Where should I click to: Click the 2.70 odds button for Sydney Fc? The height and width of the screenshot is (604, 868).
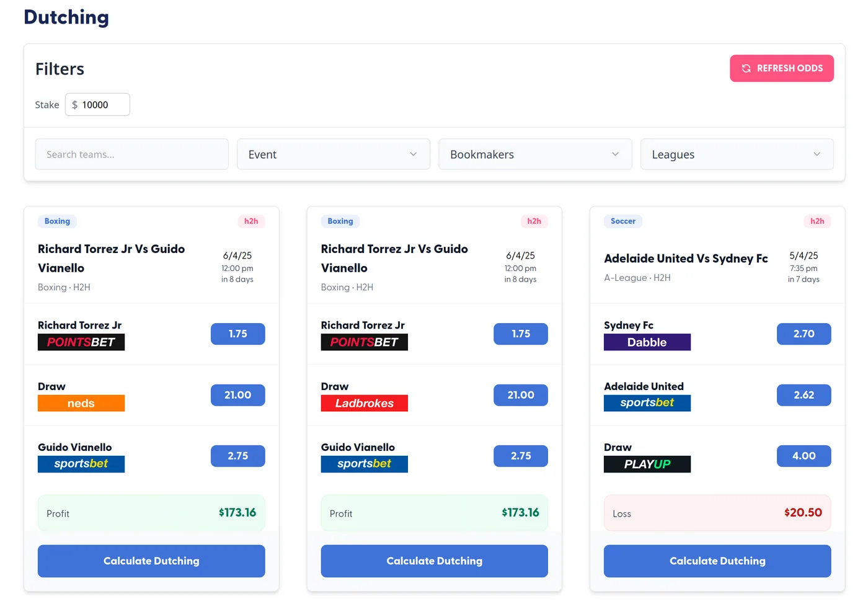click(x=804, y=334)
